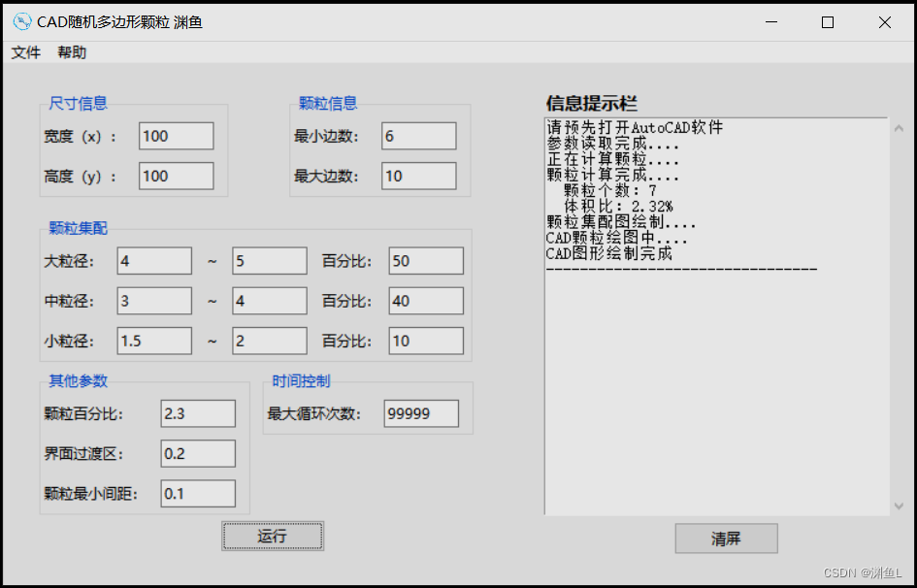Select the 界面过渡区 field showing 0.2
917x588 pixels.
[198, 453]
